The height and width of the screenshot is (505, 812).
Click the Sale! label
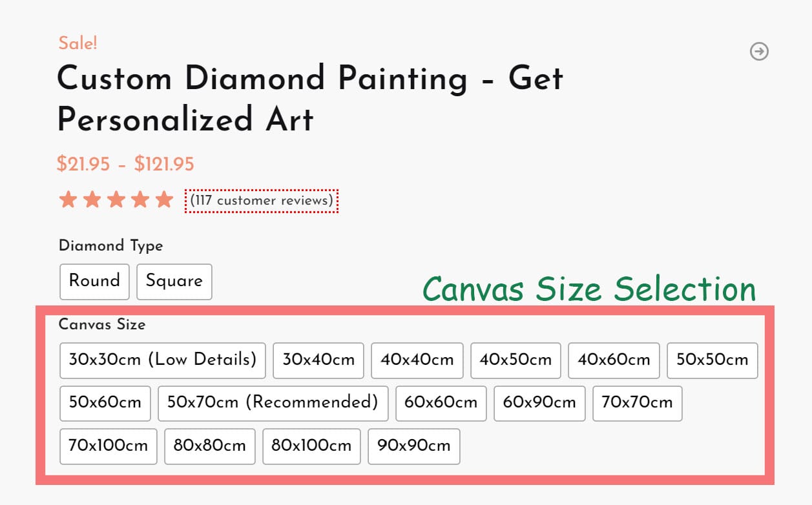point(77,43)
